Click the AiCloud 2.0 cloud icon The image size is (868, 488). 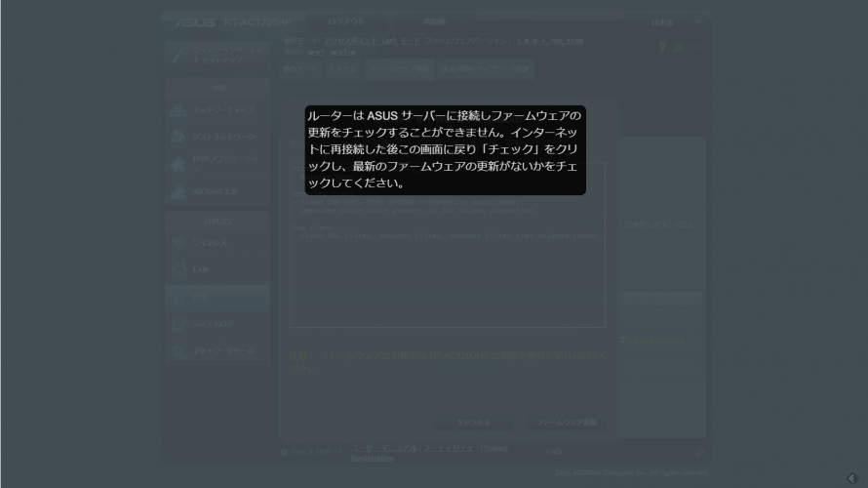tap(178, 191)
